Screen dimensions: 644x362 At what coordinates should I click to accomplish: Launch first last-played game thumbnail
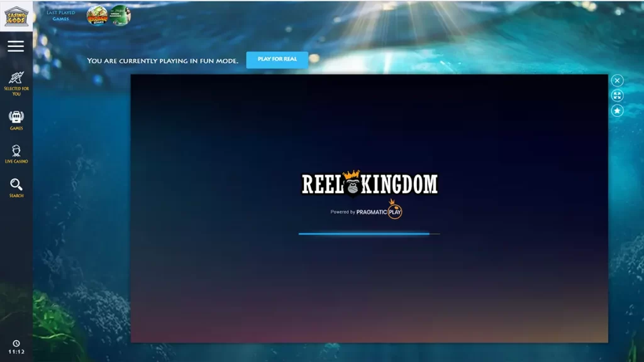[97, 16]
